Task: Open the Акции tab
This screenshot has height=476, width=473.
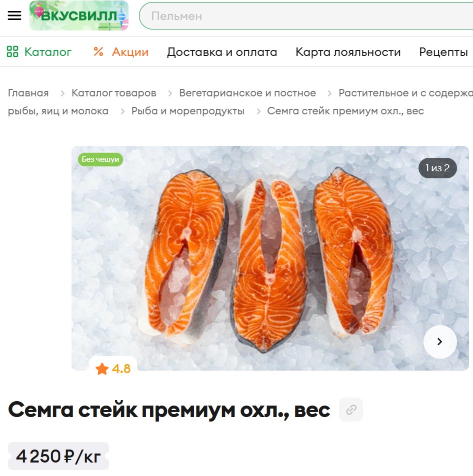Action: [130, 52]
